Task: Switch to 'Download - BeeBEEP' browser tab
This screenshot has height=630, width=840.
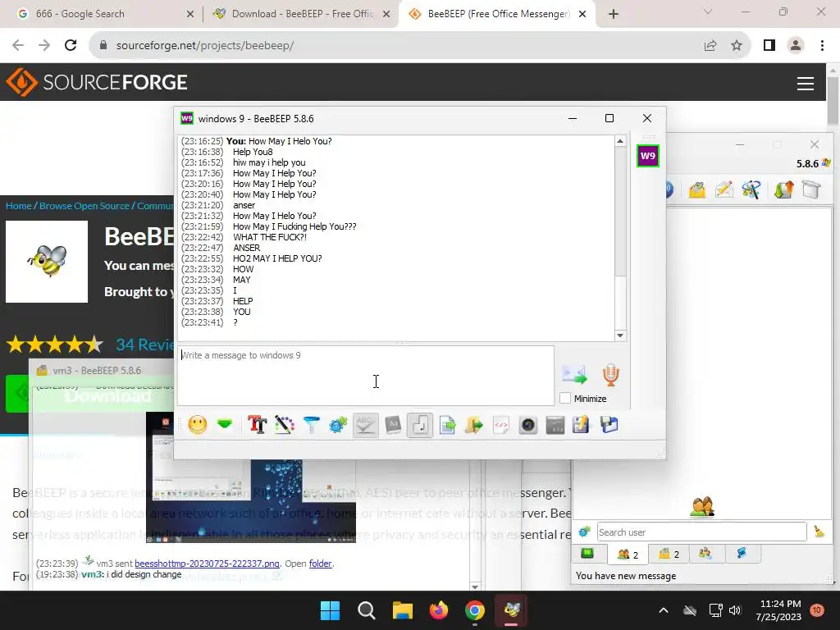Action: pyautogui.click(x=301, y=14)
